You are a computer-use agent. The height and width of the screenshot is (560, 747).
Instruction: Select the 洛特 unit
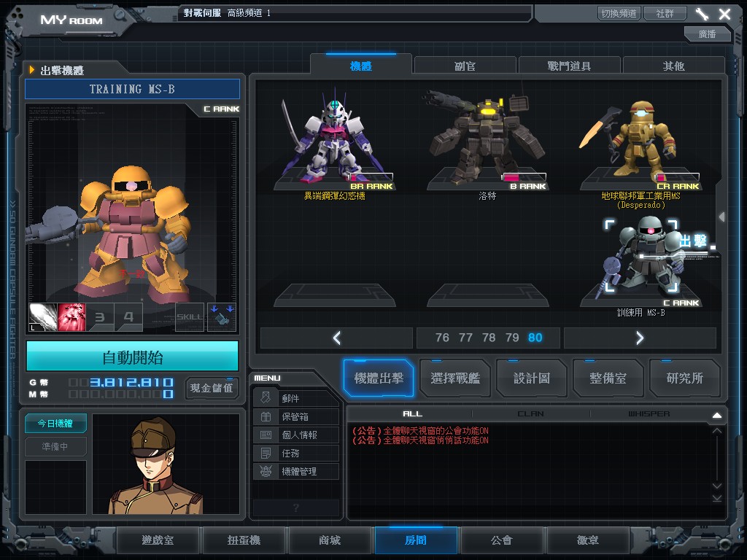pyautogui.click(x=488, y=143)
